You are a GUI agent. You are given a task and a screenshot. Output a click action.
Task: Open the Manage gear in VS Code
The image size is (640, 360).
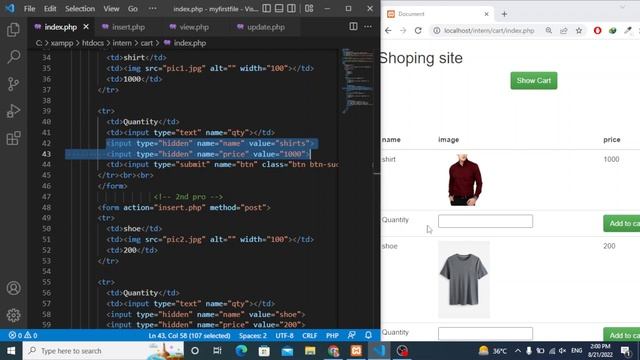coord(13,315)
